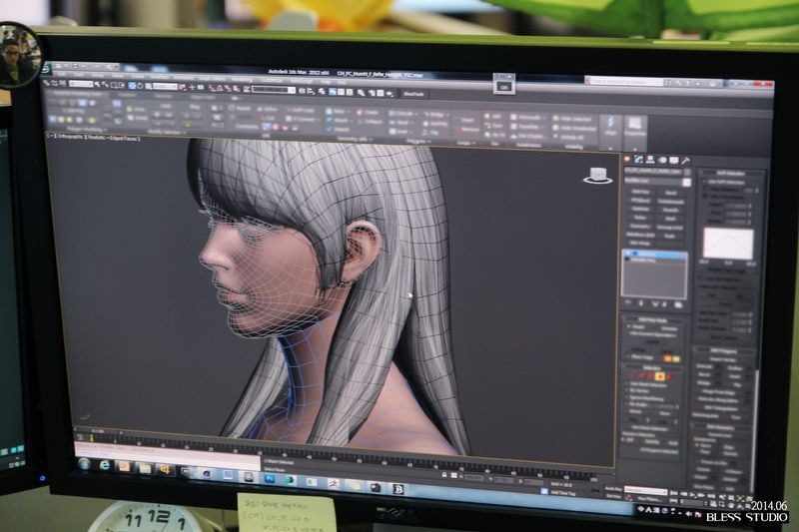Open Photoshop from the Windows taskbar
Viewport: 799px width, 532px height.
pyautogui.click(x=269, y=479)
